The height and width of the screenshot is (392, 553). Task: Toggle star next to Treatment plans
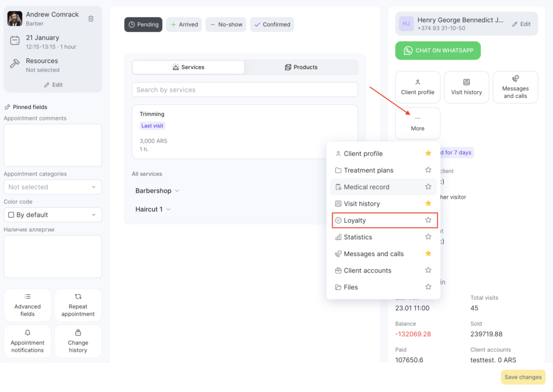point(428,170)
